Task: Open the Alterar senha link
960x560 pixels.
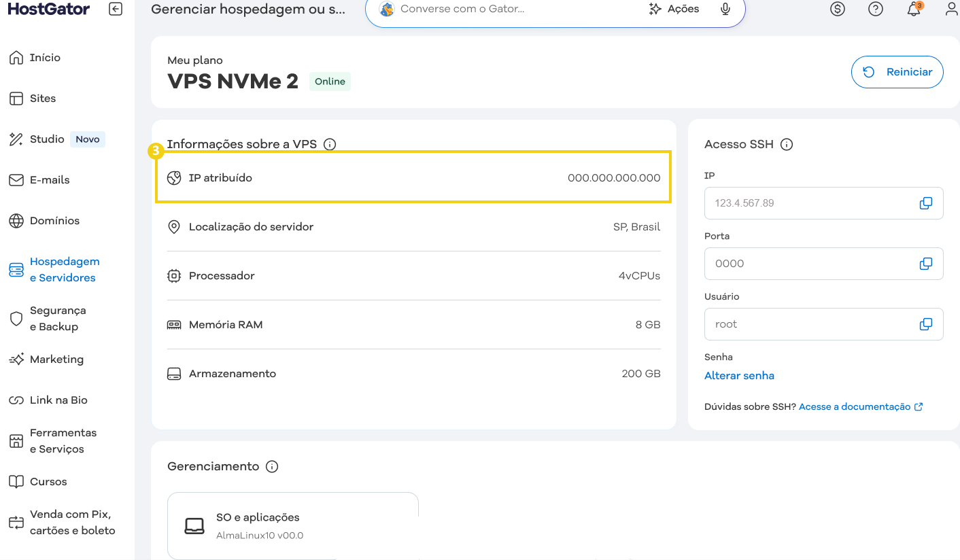Action: (739, 375)
